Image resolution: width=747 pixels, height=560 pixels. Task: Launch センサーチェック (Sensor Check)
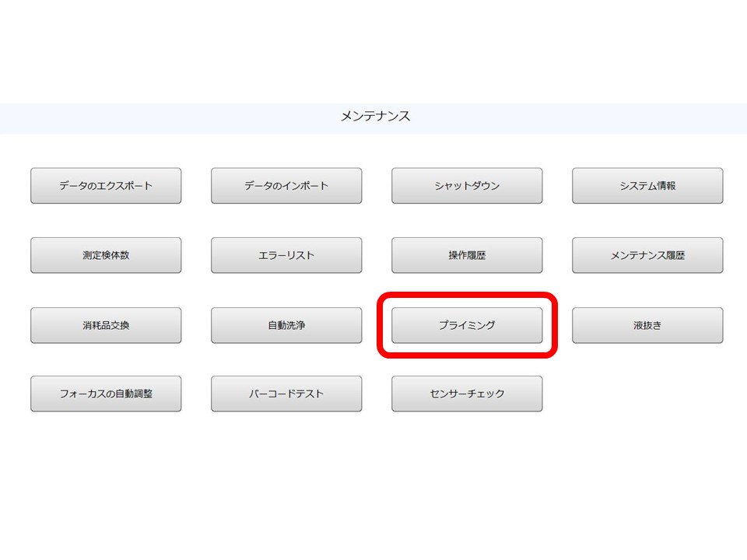[x=467, y=394]
